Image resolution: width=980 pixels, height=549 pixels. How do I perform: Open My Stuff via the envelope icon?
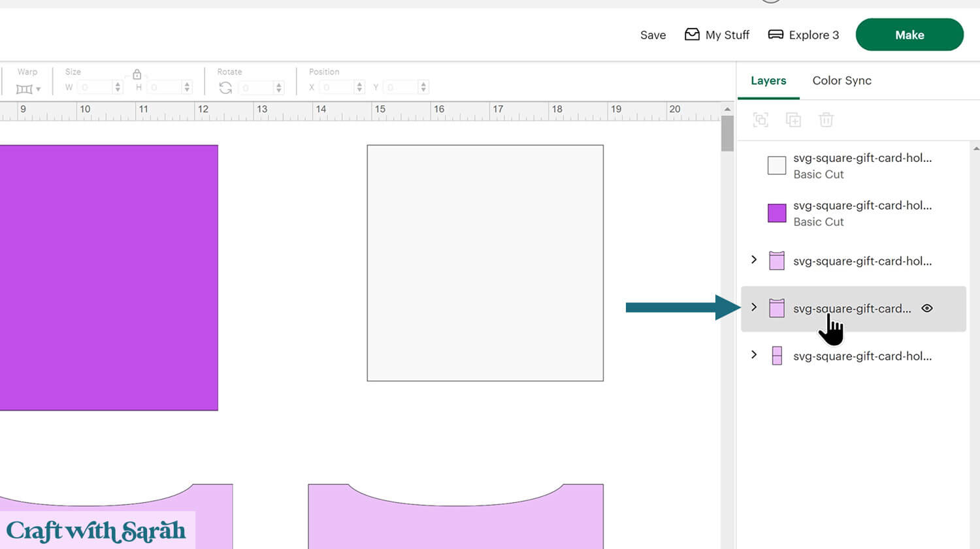692,35
